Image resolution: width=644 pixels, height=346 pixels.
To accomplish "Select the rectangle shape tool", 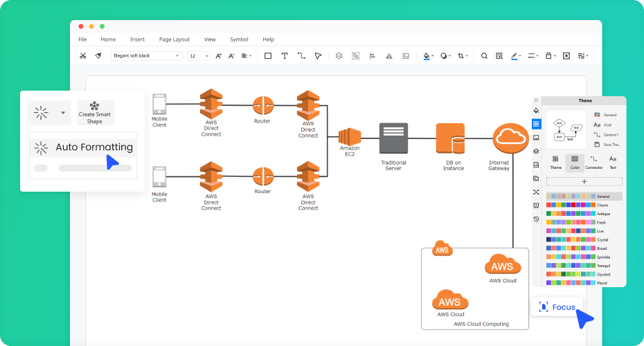I will pyautogui.click(x=268, y=56).
